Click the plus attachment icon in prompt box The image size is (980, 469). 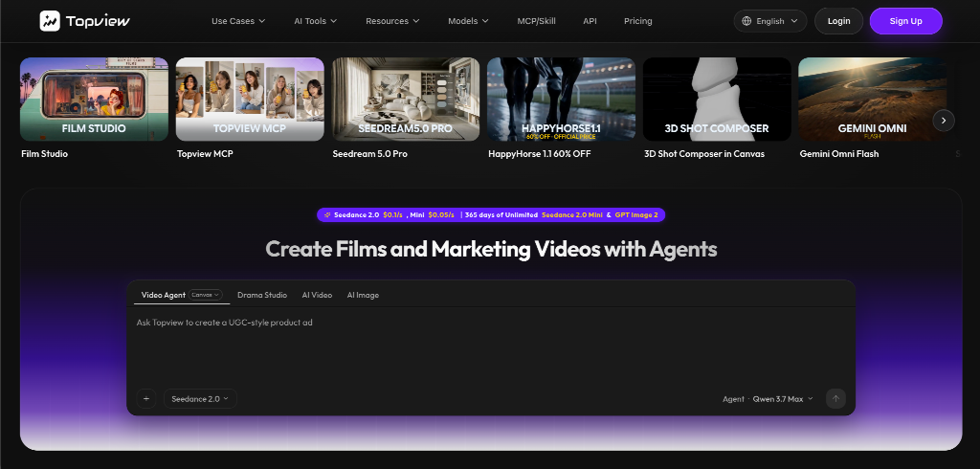(x=146, y=398)
